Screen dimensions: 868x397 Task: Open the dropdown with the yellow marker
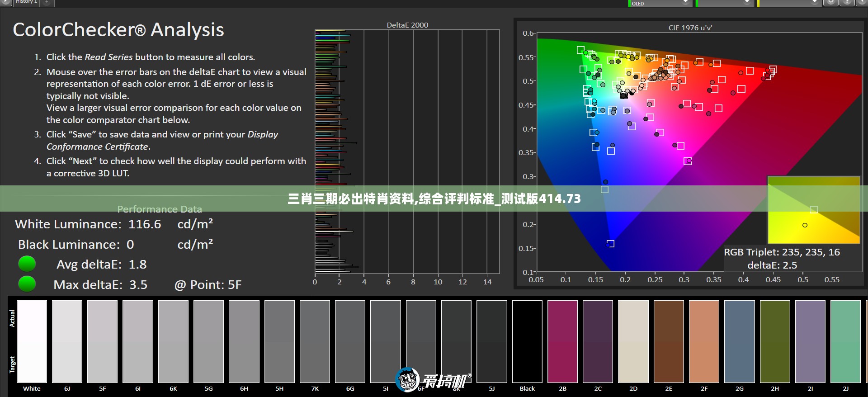[x=789, y=3]
